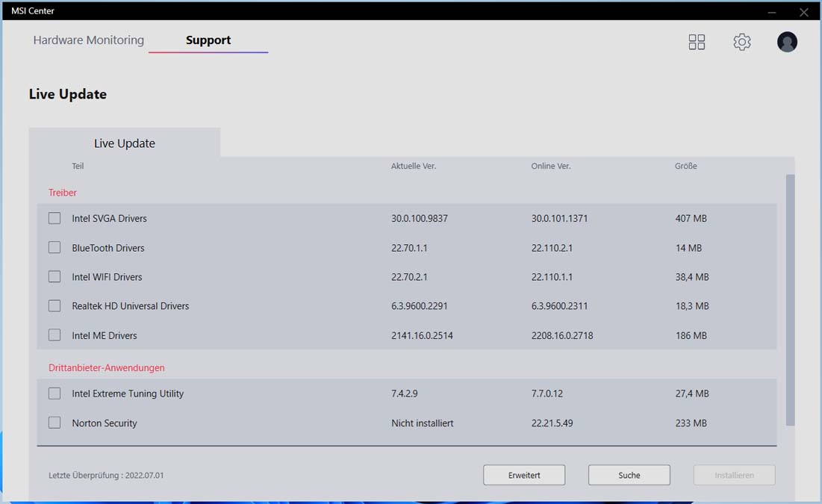Click Realtek HD Universal Drivers name
The width and height of the screenshot is (822, 504).
(131, 305)
